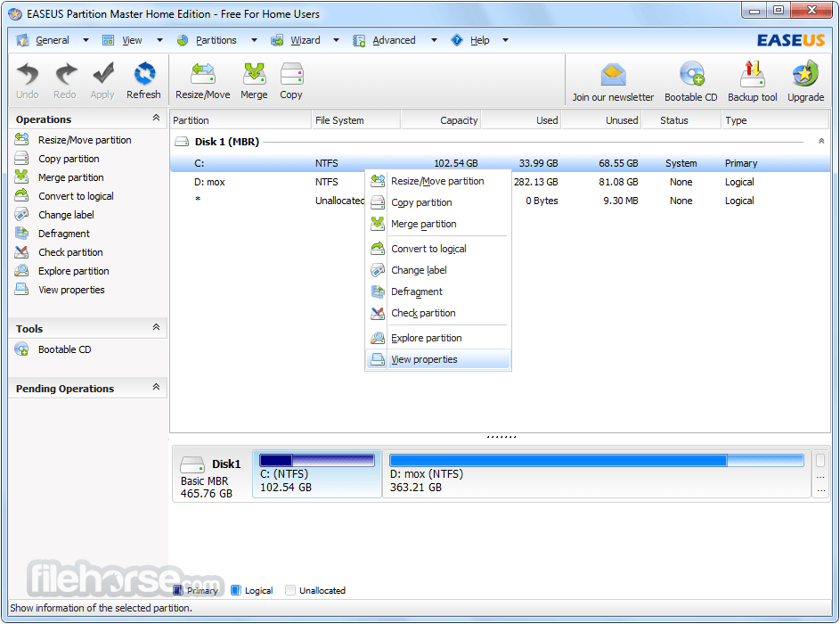
Task: Sort by Type column header
Action: click(x=775, y=120)
